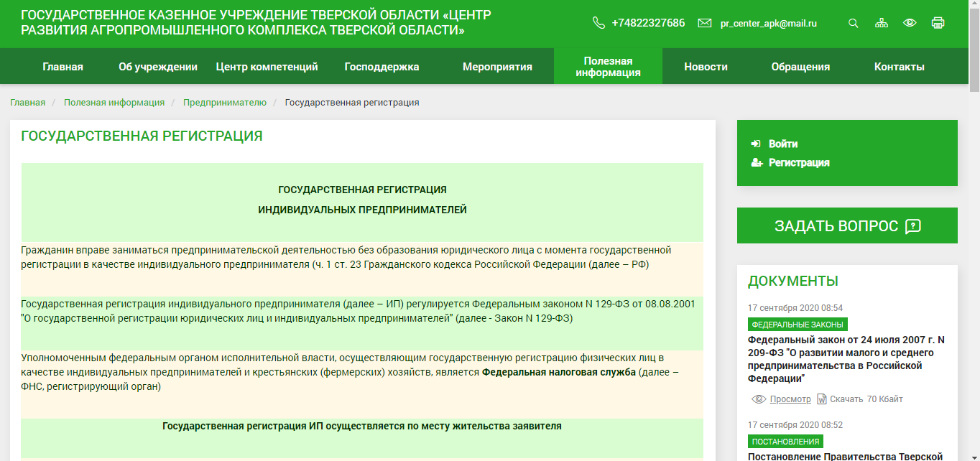This screenshot has width=980, height=461.
Task: Click the ЗАДАТЬ ВОПРОС button
Action: tap(847, 225)
